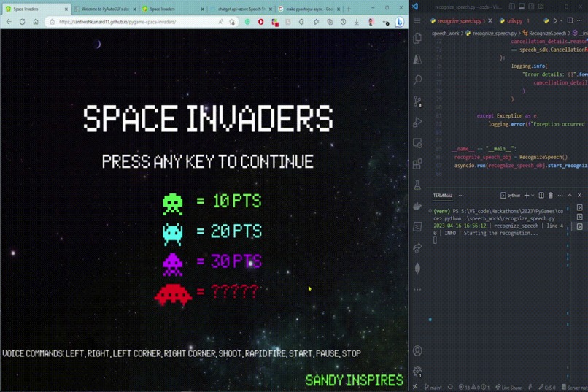This screenshot has height=392, width=588.
Task: Open the browser History button
Action: (343, 22)
